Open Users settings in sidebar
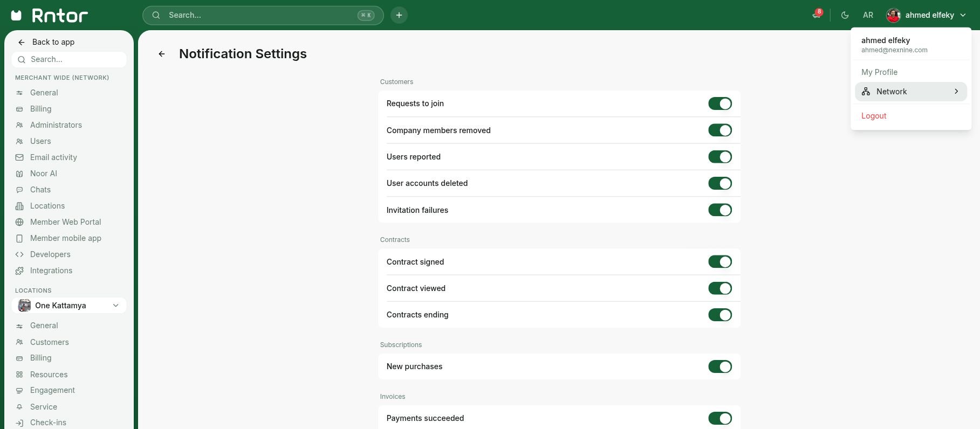Image resolution: width=980 pixels, height=429 pixels. [40, 141]
